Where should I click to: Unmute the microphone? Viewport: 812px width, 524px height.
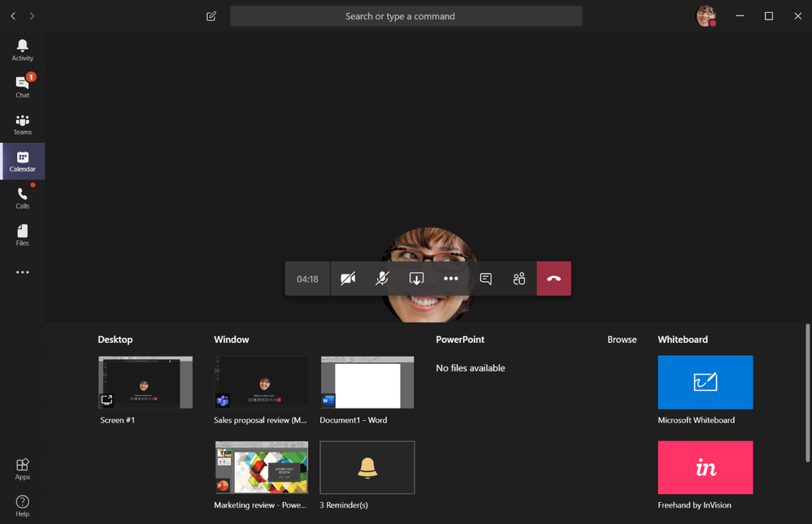382,279
